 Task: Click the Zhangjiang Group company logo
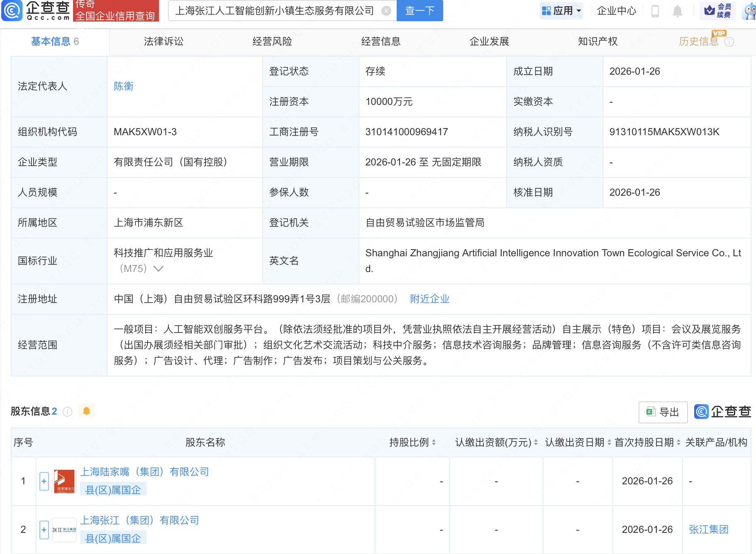[x=64, y=530]
